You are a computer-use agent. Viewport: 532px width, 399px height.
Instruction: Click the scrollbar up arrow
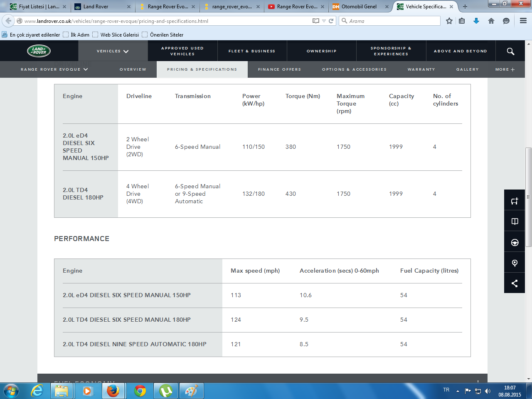pos(529,43)
